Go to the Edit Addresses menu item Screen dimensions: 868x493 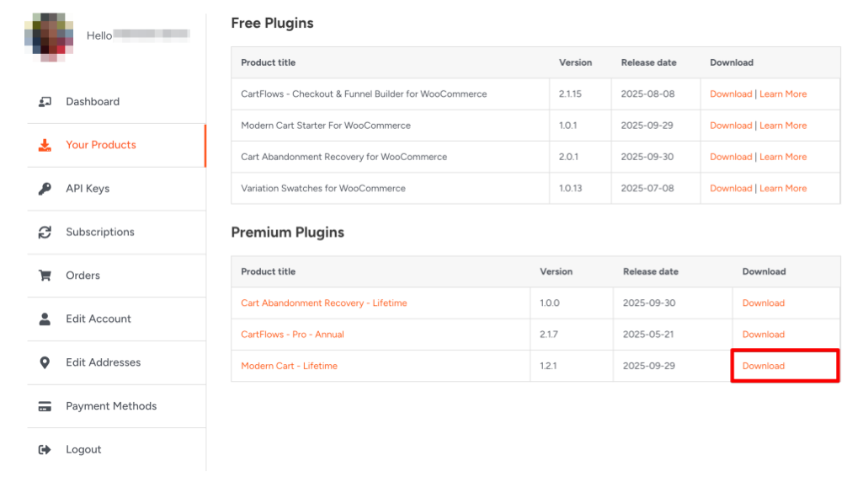tap(103, 362)
